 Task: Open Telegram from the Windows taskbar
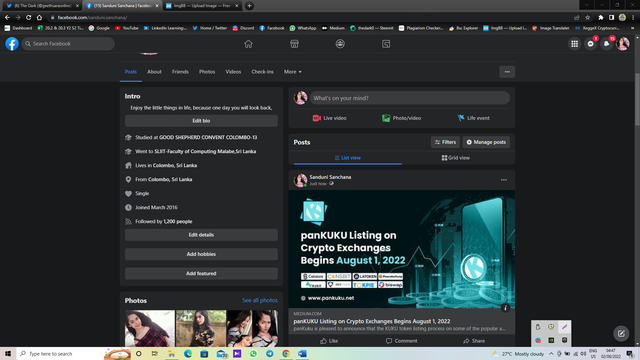coord(269,353)
